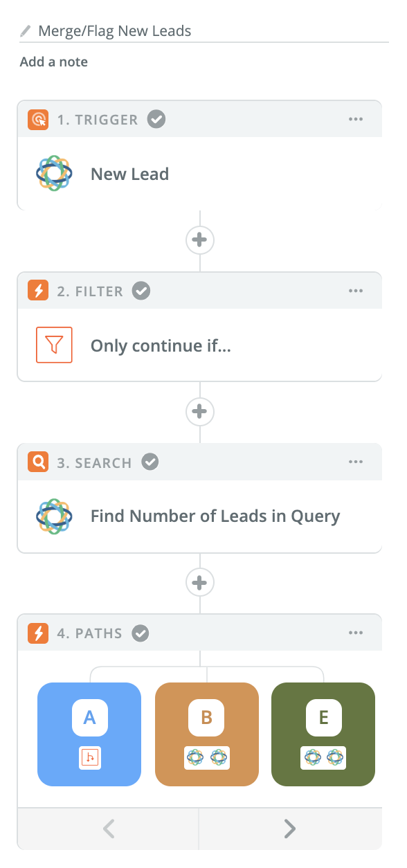Click the lightning icon on the Filter step
The image size is (407, 868).
tap(37, 291)
